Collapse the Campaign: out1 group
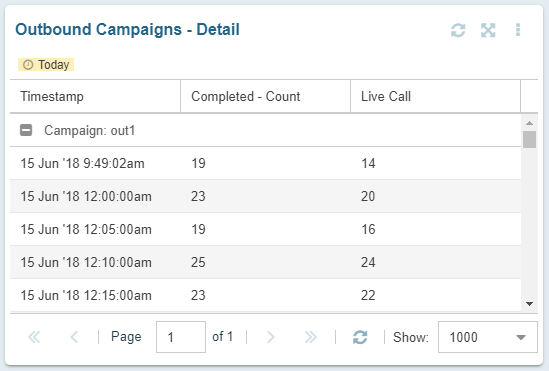Image resolution: width=549 pixels, height=371 pixels. [26, 130]
